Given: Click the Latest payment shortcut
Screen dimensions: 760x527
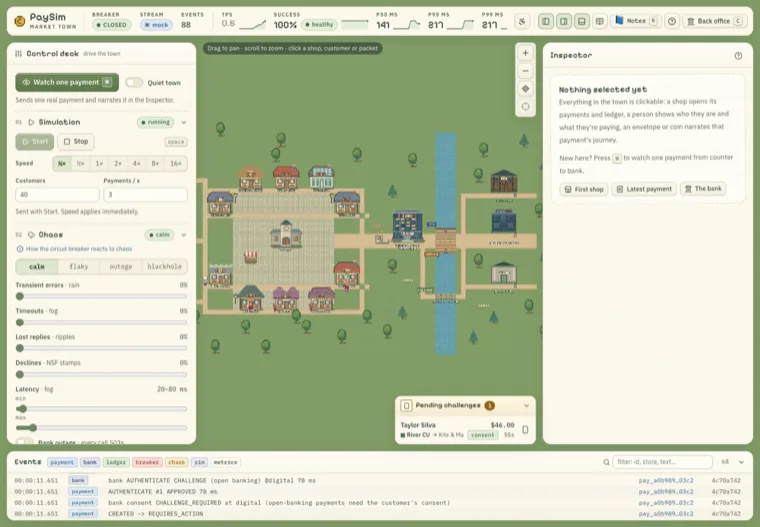Looking at the screenshot, I should pyautogui.click(x=644, y=189).
